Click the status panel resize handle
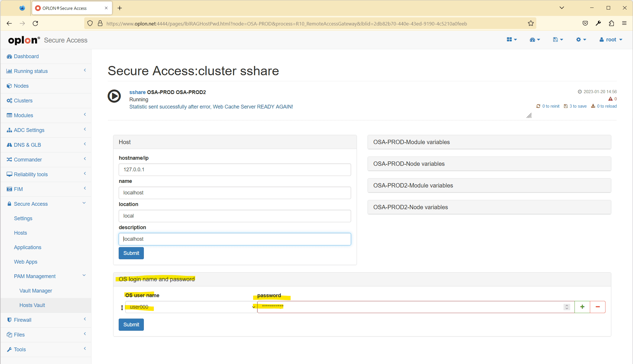 tap(529, 116)
